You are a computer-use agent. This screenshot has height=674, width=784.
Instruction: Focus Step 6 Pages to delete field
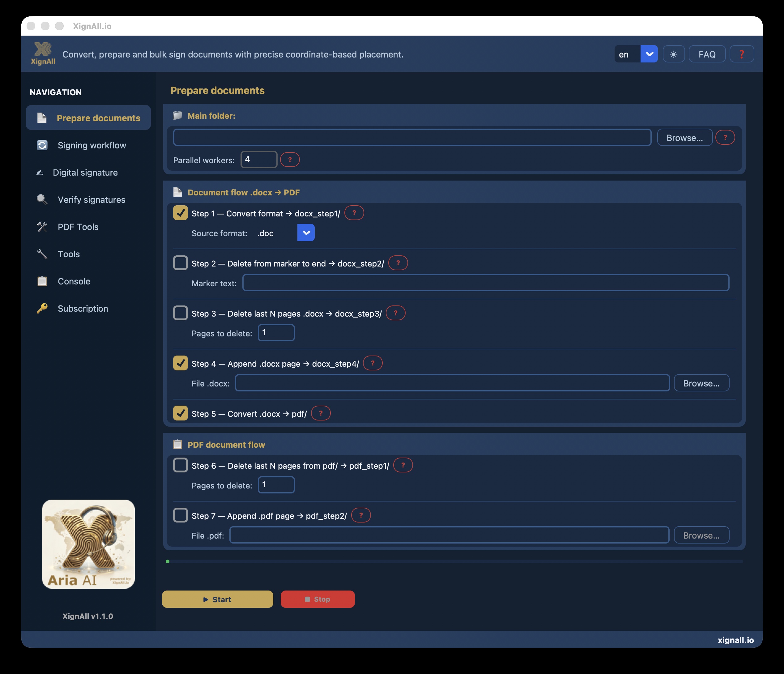coord(276,485)
